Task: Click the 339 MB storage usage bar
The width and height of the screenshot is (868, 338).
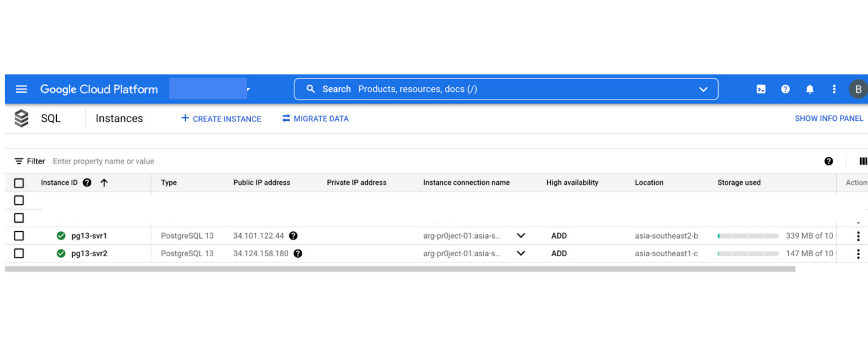Action: click(748, 236)
